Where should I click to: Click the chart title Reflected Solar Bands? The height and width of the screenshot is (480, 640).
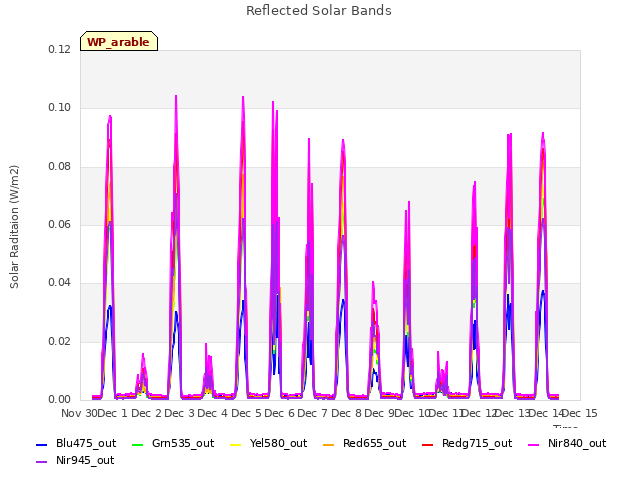[319, 11]
